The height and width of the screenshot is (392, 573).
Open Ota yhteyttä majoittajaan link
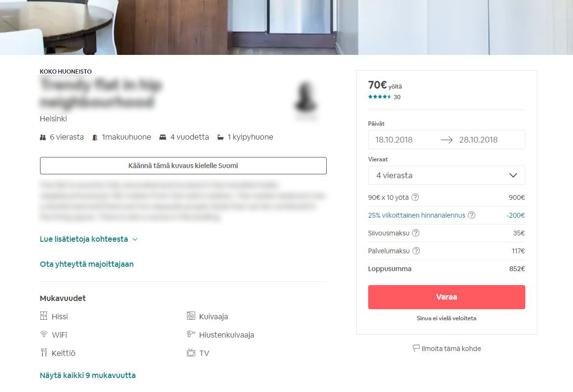[x=87, y=264]
